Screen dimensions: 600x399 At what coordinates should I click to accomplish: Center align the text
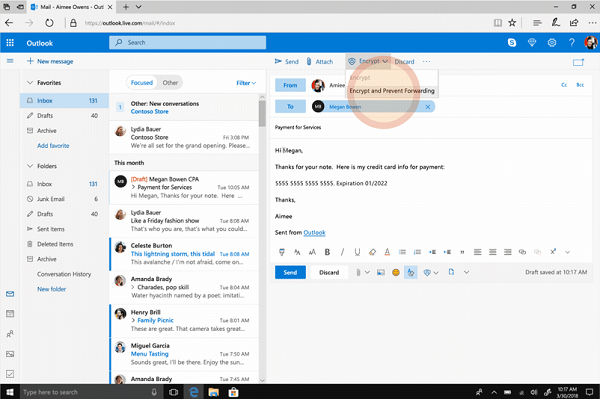tap(492, 252)
